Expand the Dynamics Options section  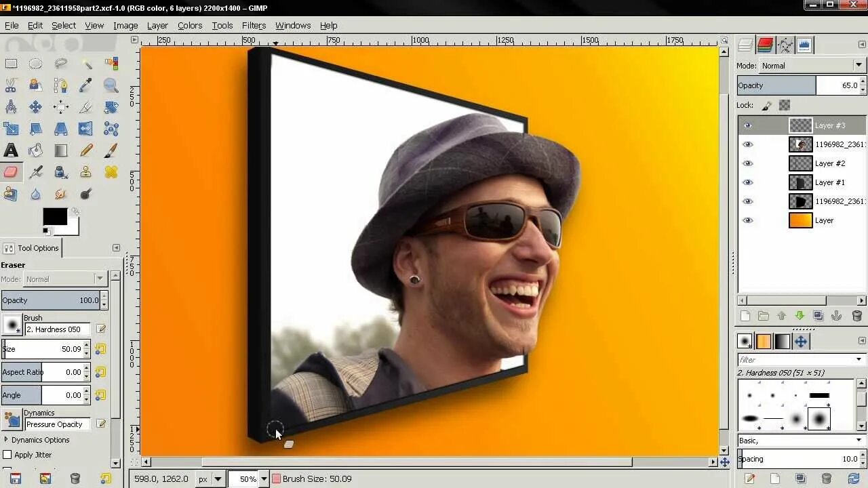[6, 440]
